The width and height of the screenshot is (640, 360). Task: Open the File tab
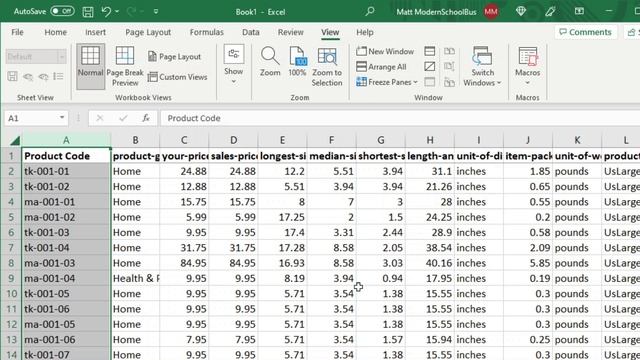(17, 32)
